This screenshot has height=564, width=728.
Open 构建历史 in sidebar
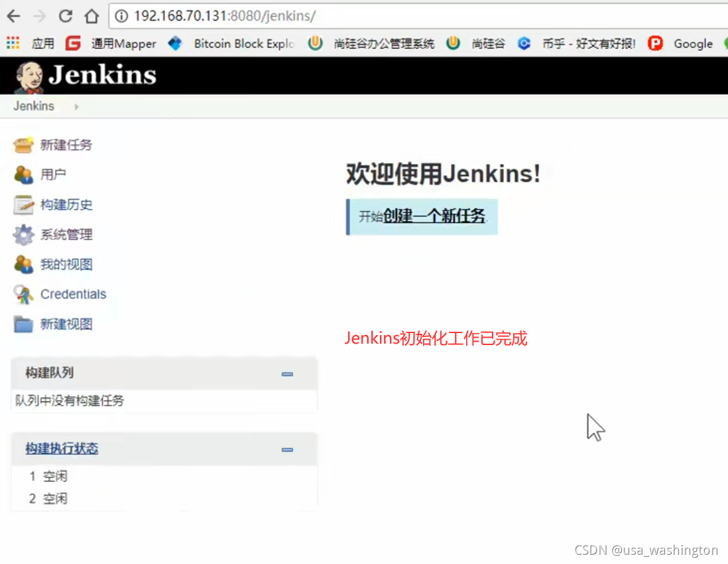(x=66, y=205)
